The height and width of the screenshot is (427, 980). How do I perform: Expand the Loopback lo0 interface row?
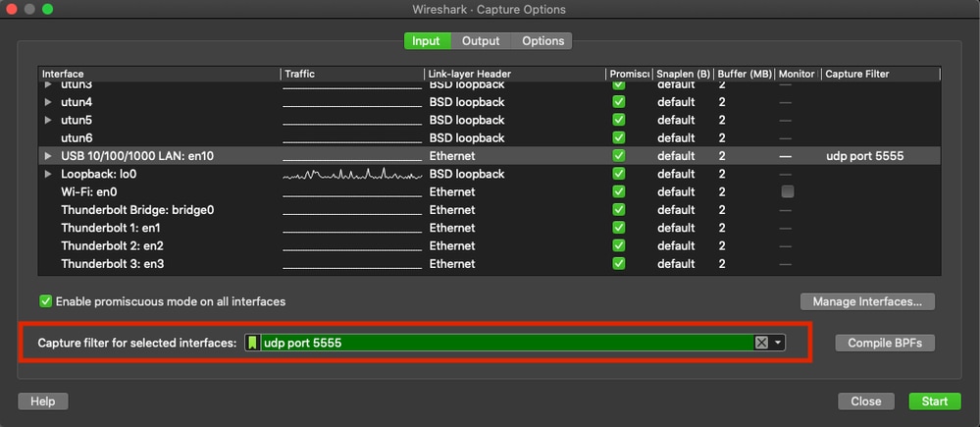48,174
